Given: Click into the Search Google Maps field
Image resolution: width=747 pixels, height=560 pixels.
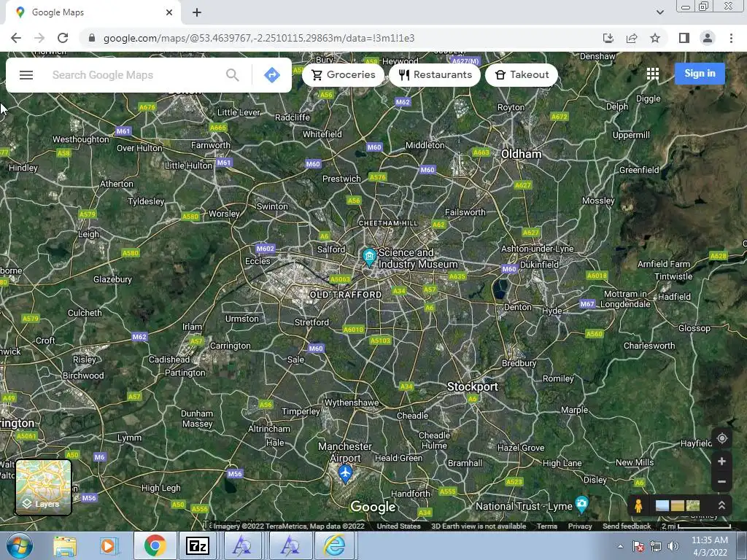Looking at the screenshot, I should pyautogui.click(x=136, y=75).
